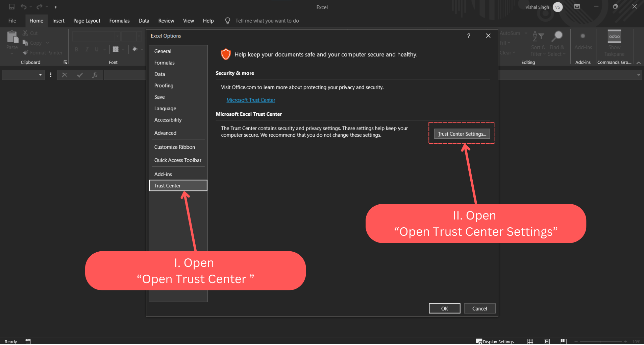The width and height of the screenshot is (644, 345).
Task: Click Cancel in Excel Options dialog
Action: pos(480,308)
